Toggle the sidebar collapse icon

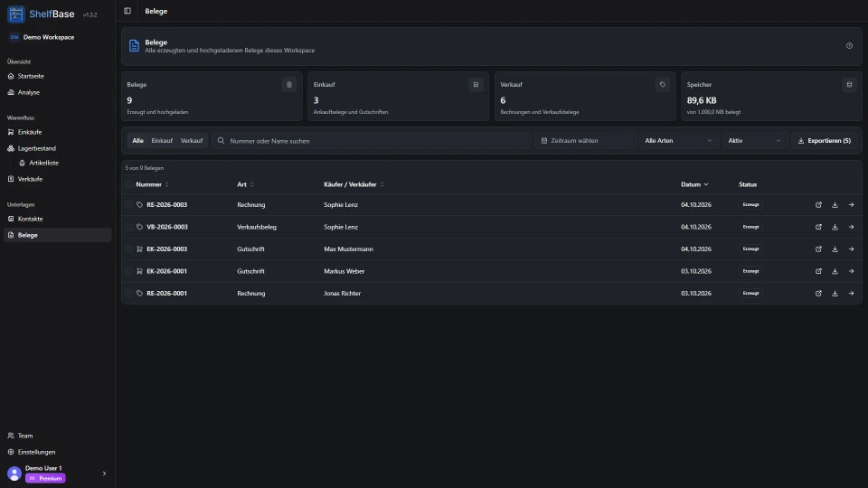tap(127, 11)
